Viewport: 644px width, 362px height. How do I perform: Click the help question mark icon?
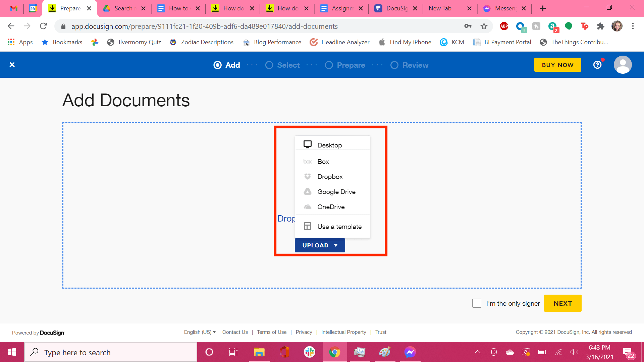597,65
